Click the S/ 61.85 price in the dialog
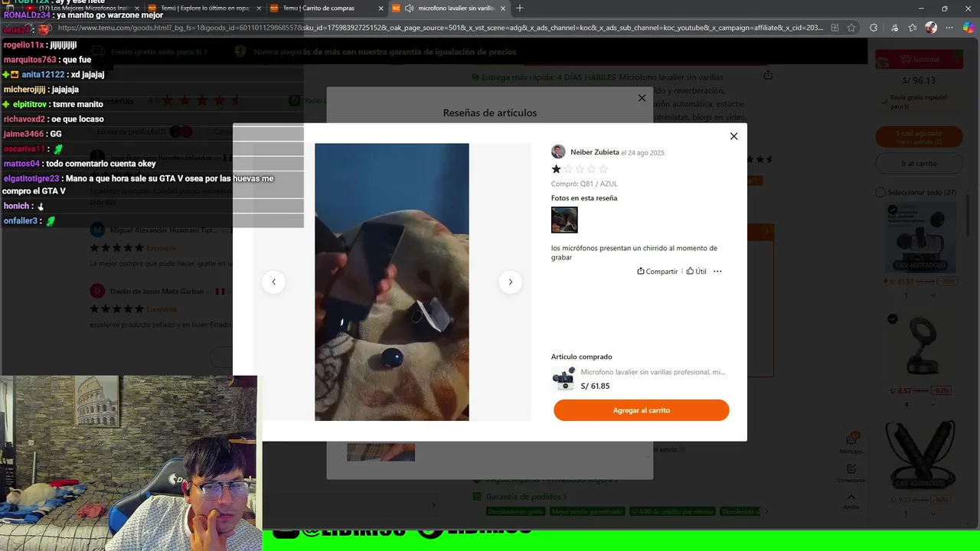980x551 pixels. click(x=595, y=386)
